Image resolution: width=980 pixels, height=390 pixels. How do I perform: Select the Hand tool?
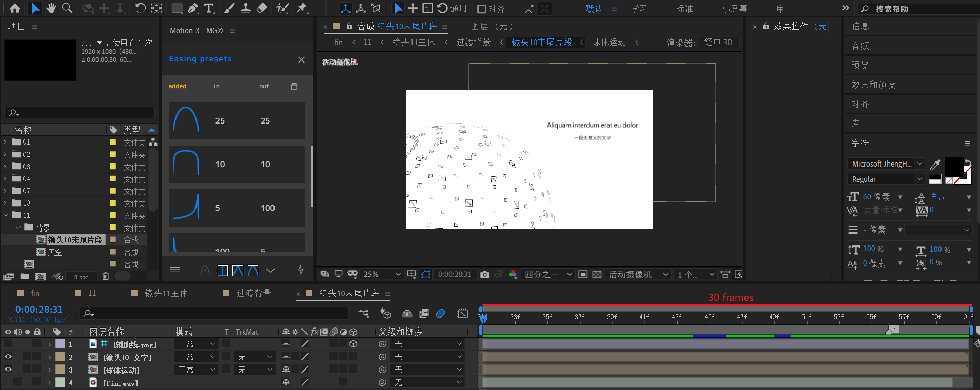coord(51,8)
